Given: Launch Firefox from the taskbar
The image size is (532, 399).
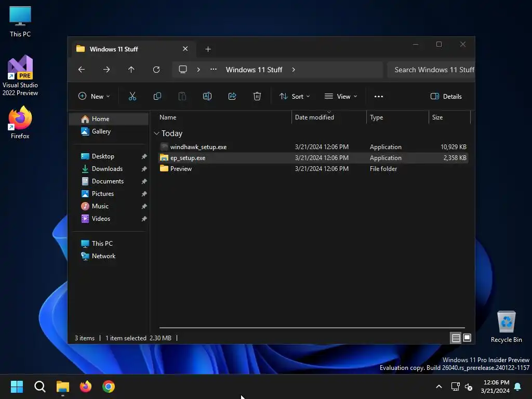Looking at the screenshot, I should 86,387.
